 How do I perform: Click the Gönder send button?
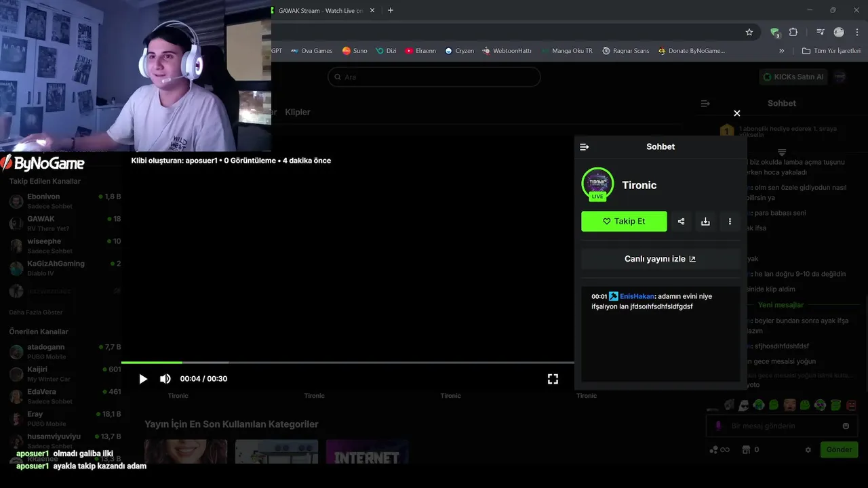(839, 449)
